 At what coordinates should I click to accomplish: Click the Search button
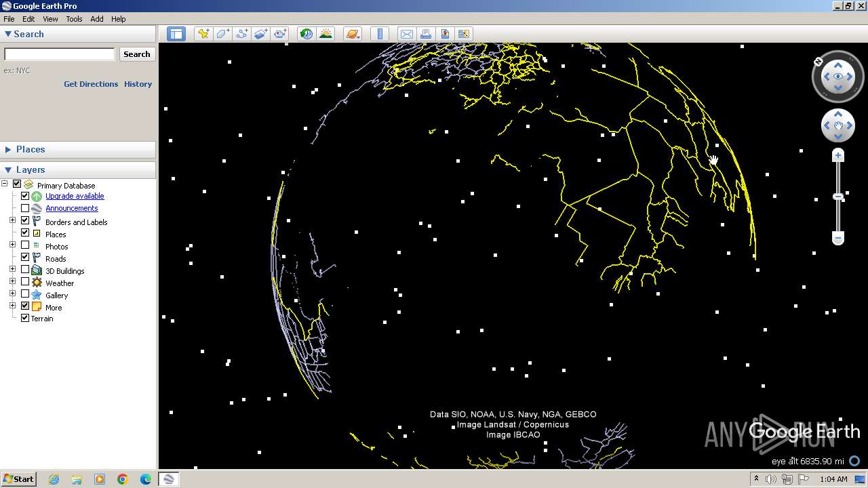click(x=137, y=54)
